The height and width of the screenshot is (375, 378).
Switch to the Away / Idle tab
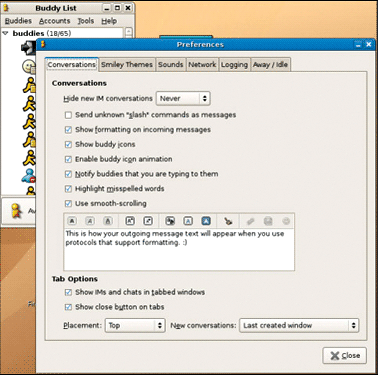click(x=270, y=65)
